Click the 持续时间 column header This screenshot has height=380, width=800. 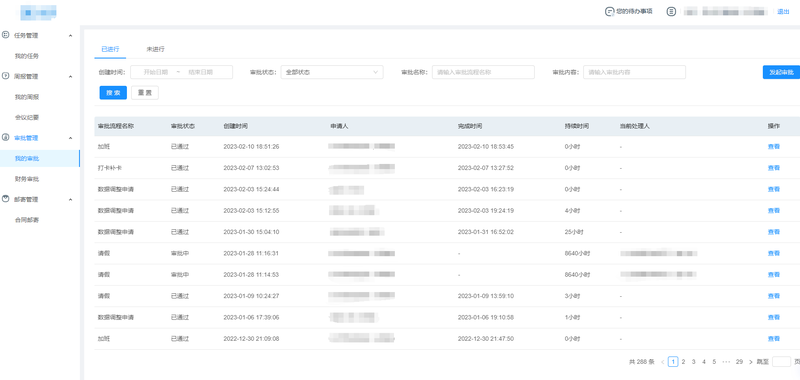pyautogui.click(x=577, y=126)
